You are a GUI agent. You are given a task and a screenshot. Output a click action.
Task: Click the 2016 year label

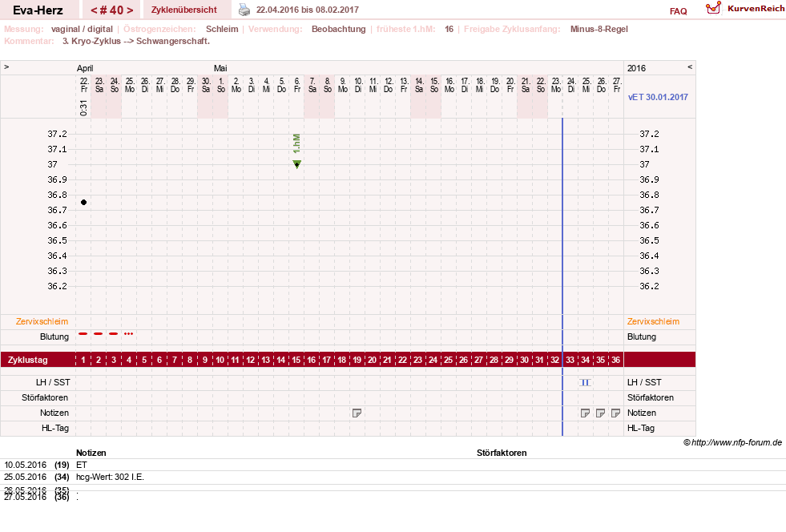(637, 68)
